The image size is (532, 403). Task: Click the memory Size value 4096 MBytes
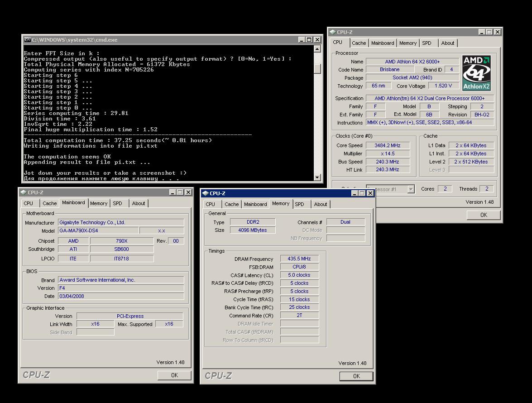click(x=253, y=230)
